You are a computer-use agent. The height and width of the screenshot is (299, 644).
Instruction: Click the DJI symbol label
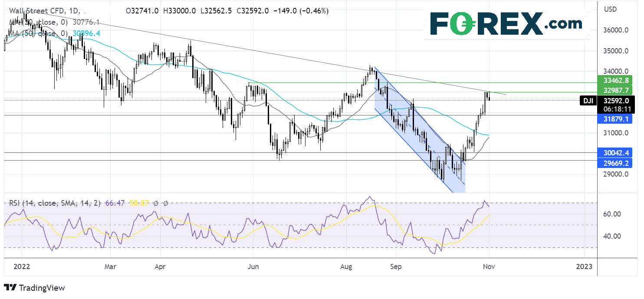[588, 101]
